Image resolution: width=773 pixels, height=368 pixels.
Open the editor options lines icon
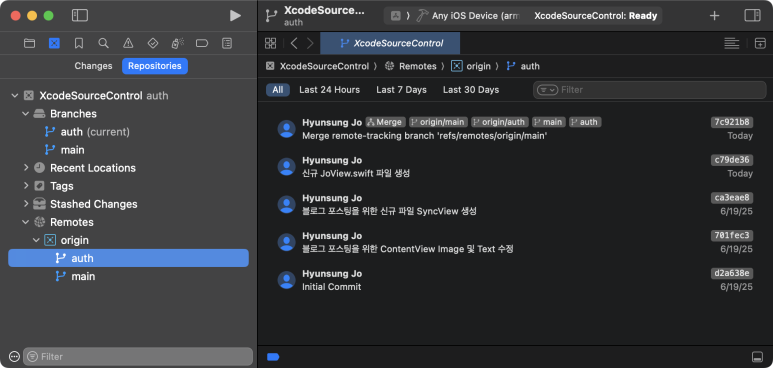click(x=732, y=43)
